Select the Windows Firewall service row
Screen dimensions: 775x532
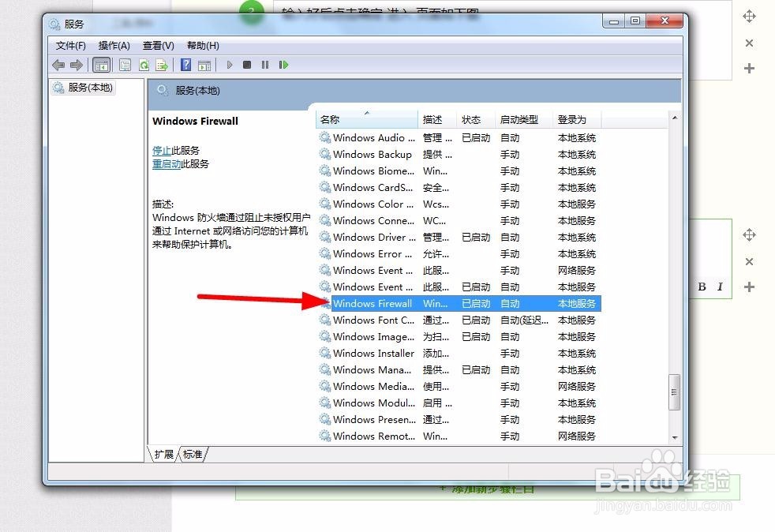[x=459, y=304]
